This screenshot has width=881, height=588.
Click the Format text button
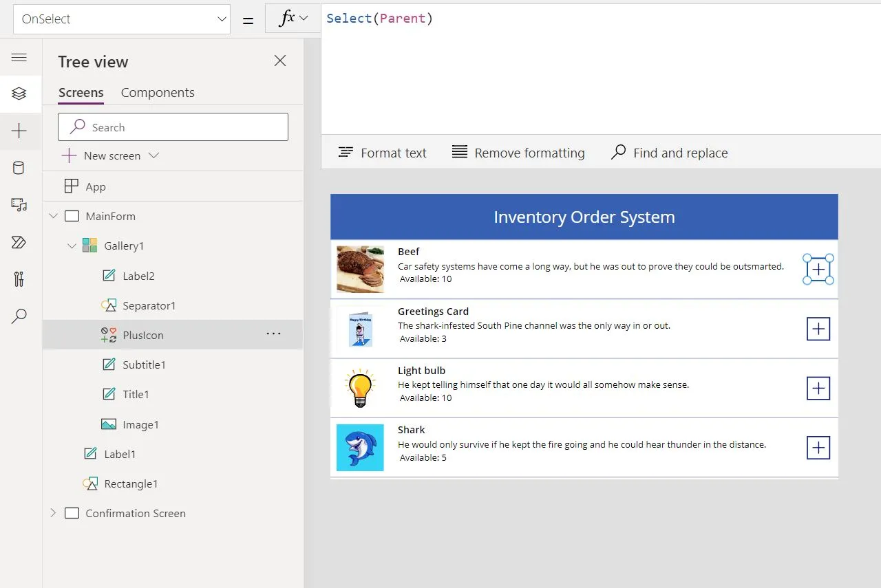click(383, 153)
